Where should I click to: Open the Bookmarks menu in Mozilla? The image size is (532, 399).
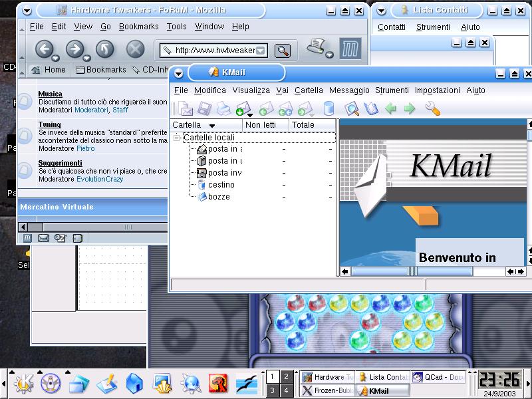pos(139,27)
